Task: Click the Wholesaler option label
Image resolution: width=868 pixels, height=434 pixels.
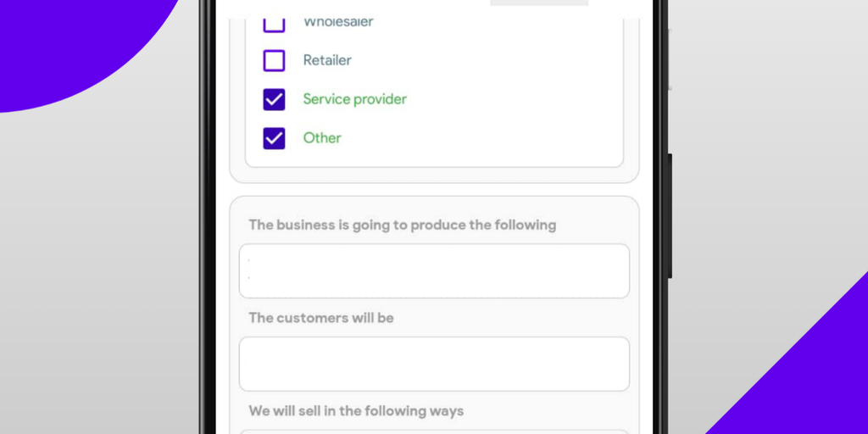Action: (x=337, y=23)
